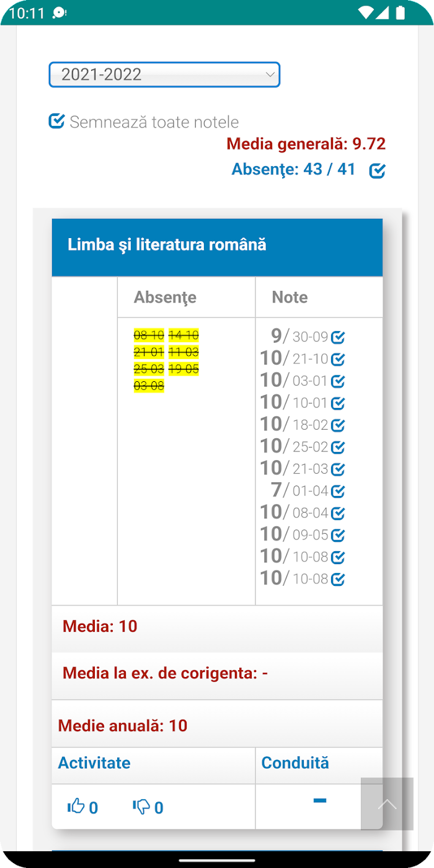Tick the signature box for grade 03-01
434x868 pixels.
[338, 381]
